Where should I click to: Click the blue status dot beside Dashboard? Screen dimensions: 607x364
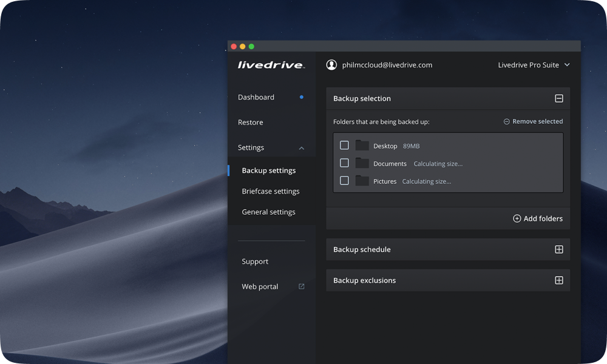(301, 97)
